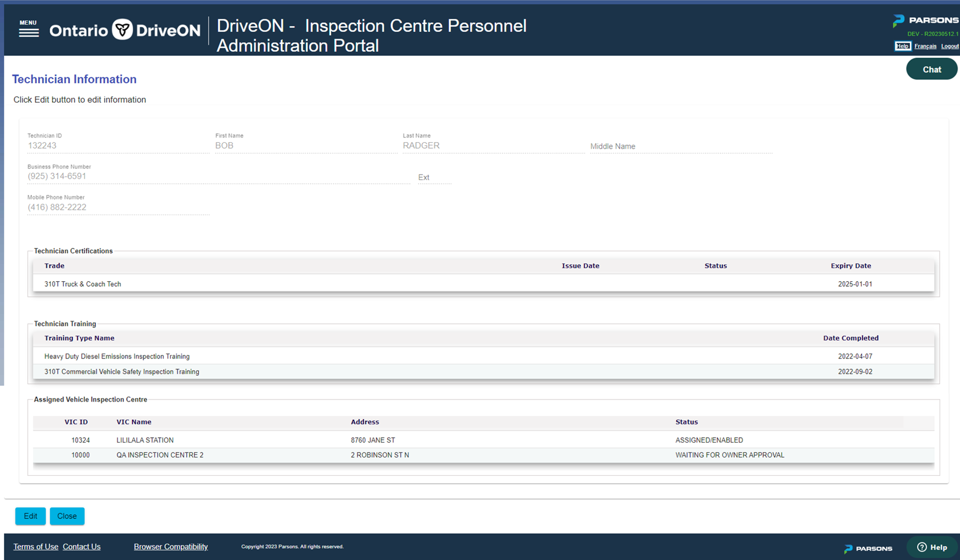This screenshot has width=960, height=560.
Task: Click the Close button
Action: (67, 516)
